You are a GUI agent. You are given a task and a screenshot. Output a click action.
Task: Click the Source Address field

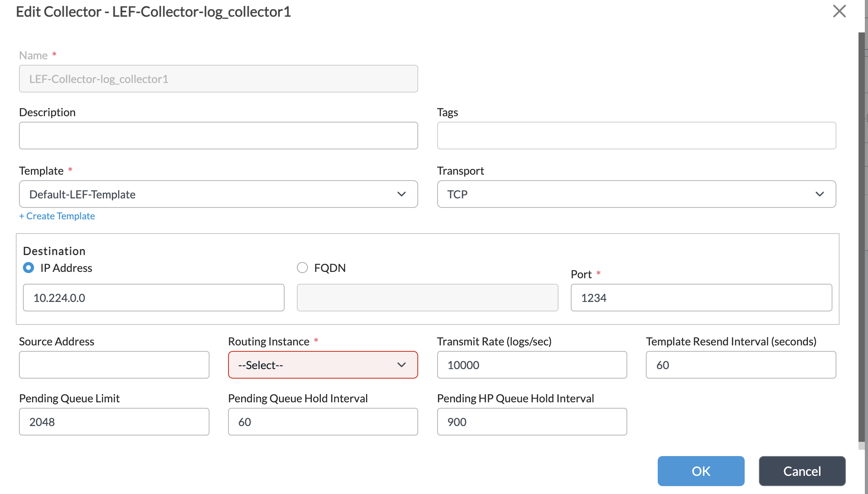click(x=114, y=365)
